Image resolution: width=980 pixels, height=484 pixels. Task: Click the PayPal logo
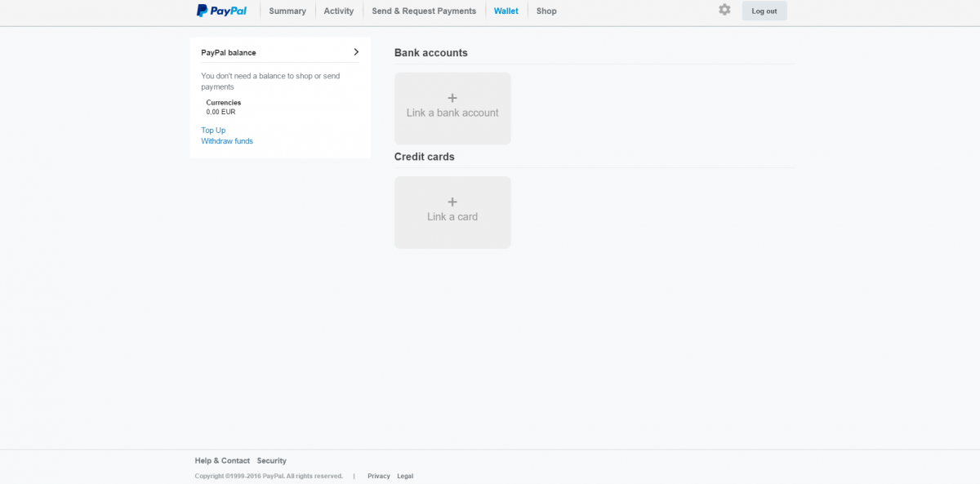click(x=221, y=11)
